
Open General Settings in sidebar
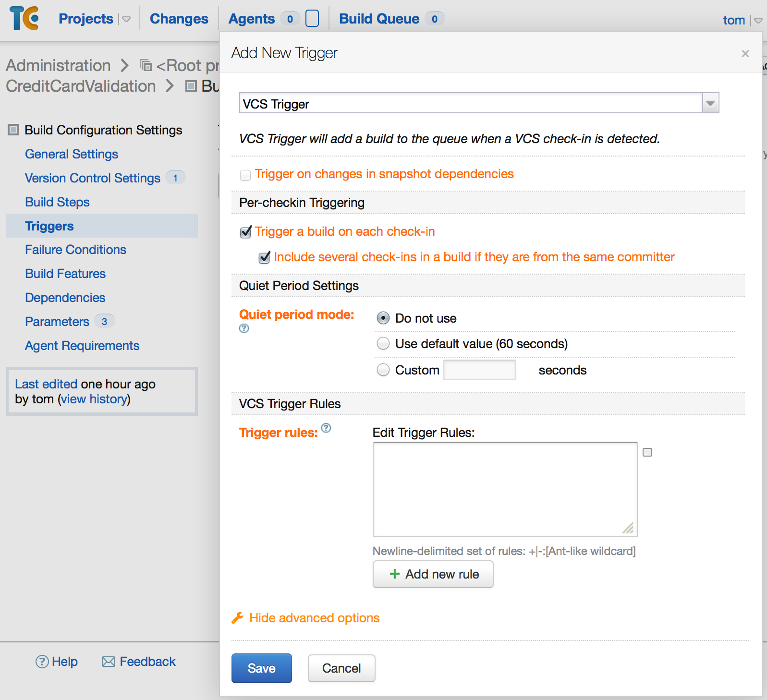tap(72, 154)
